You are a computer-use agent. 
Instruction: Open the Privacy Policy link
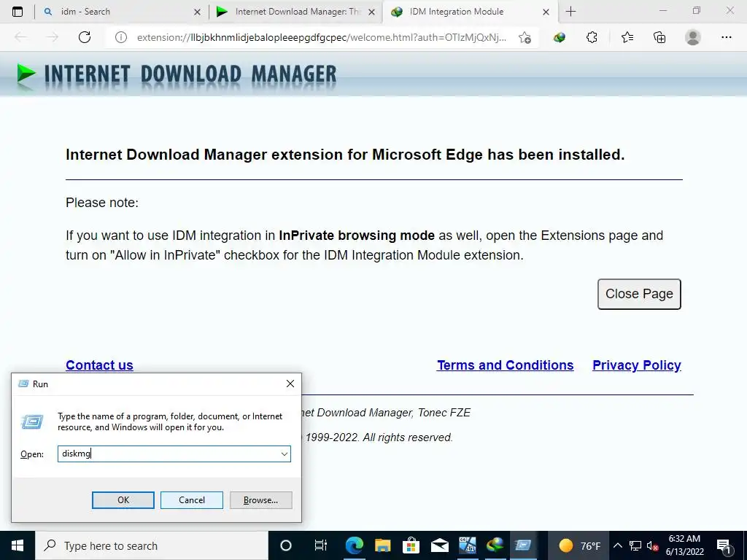coord(636,365)
